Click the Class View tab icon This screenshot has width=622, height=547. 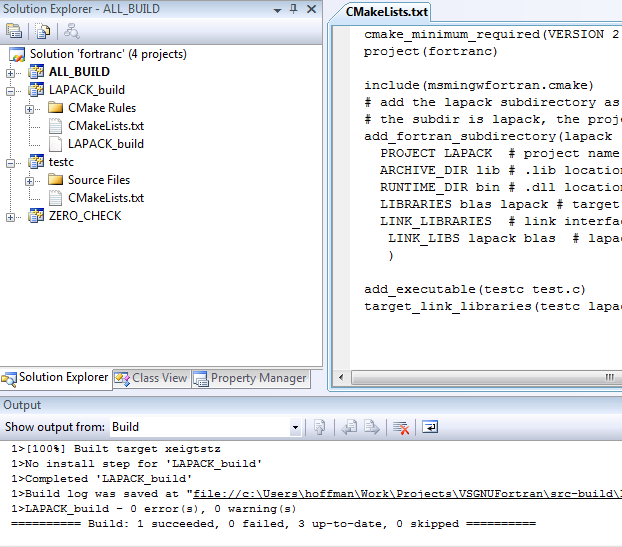click(x=122, y=379)
